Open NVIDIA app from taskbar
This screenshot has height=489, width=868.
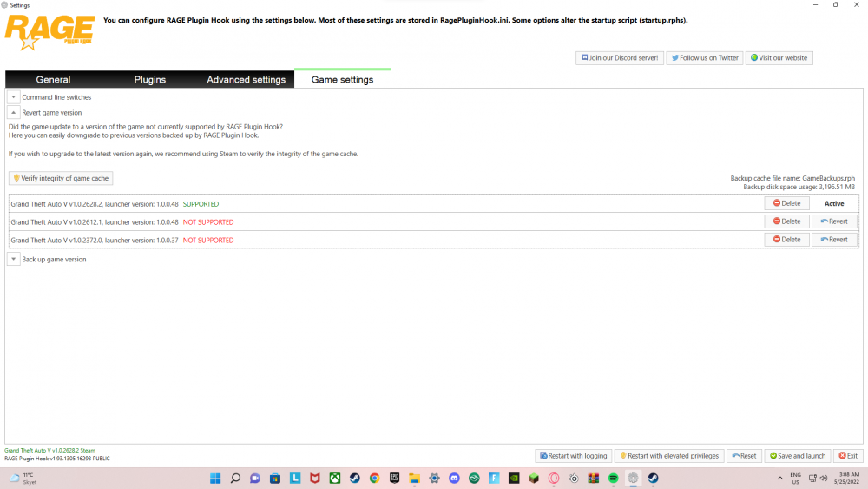pyautogui.click(x=514, y=479)
